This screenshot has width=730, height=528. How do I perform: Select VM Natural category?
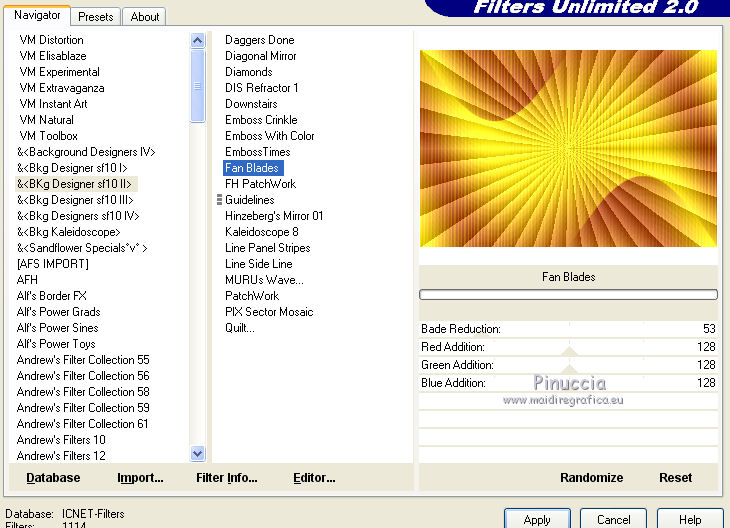tap(47, 120)
